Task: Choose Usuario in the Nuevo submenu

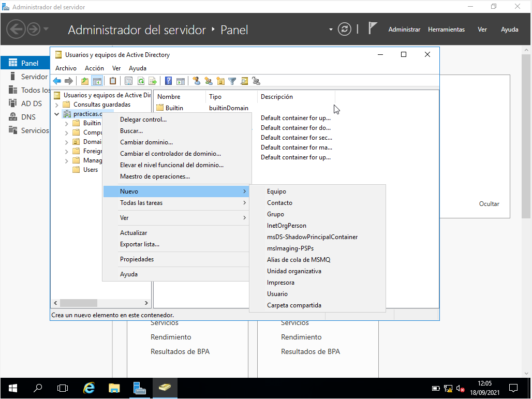Action: (277, 294)
